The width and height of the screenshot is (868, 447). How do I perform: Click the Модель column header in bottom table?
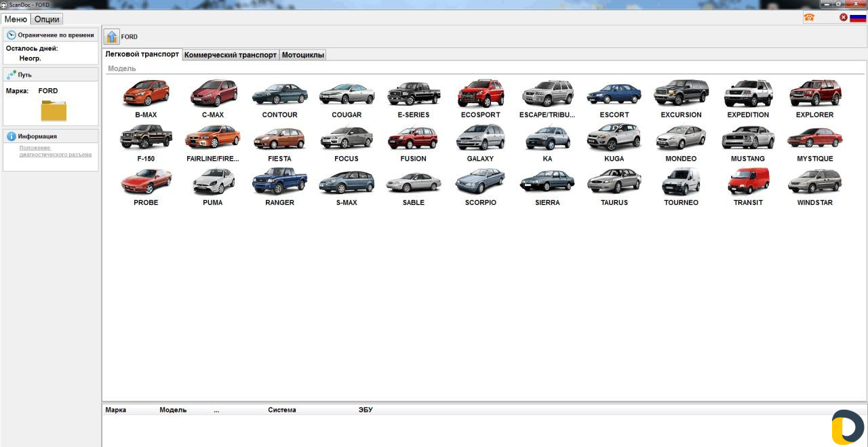tap(173, 410)
